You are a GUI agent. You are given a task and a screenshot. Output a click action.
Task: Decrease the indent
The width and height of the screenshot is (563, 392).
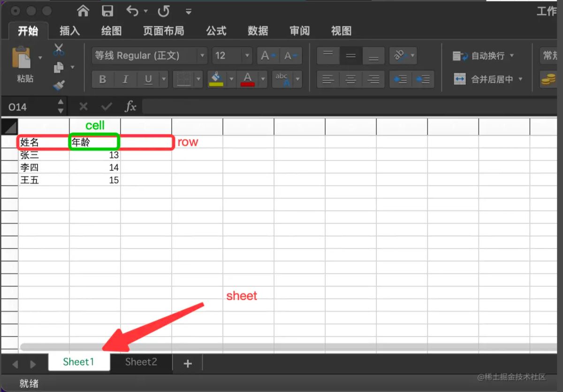[400, 79]
